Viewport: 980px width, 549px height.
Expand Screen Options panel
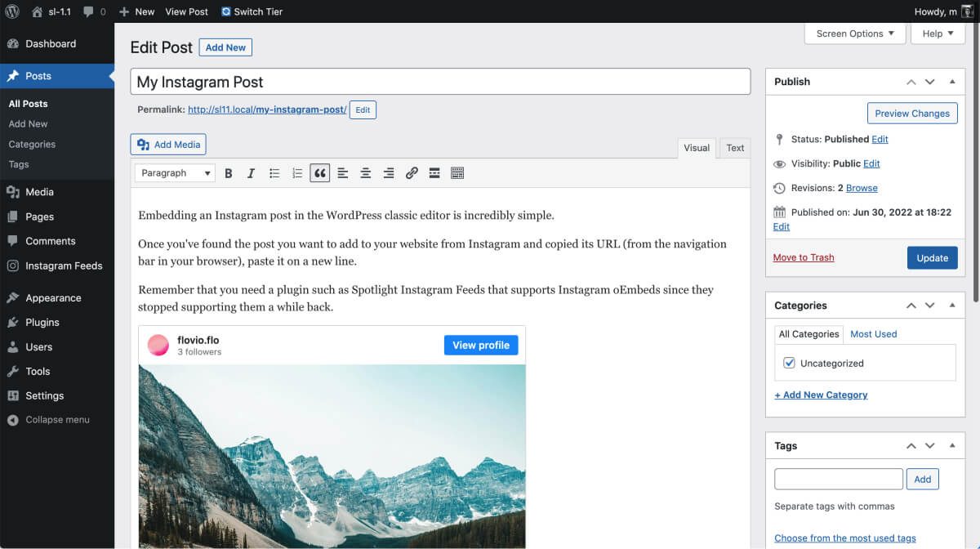[855, 33]
